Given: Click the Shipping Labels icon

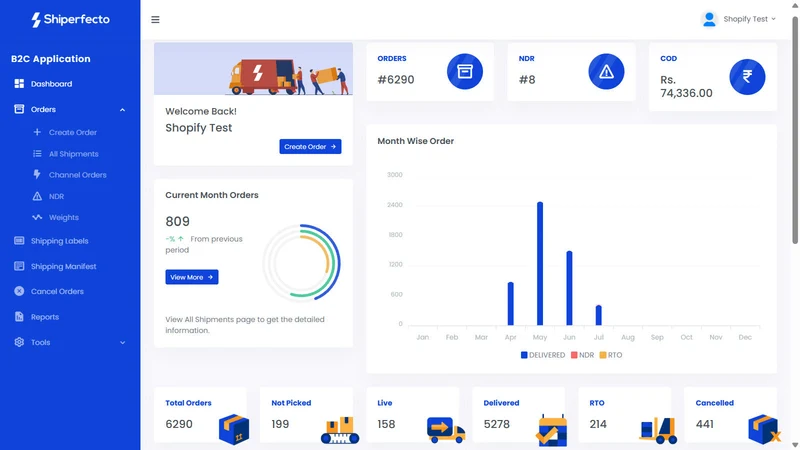Looking at the screenshot, I should point(19,241).
